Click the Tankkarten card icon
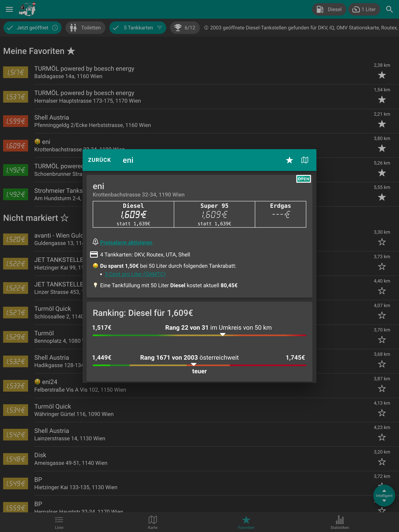The image size is (399, 532). pyautogui.click(x=94, y=255)
